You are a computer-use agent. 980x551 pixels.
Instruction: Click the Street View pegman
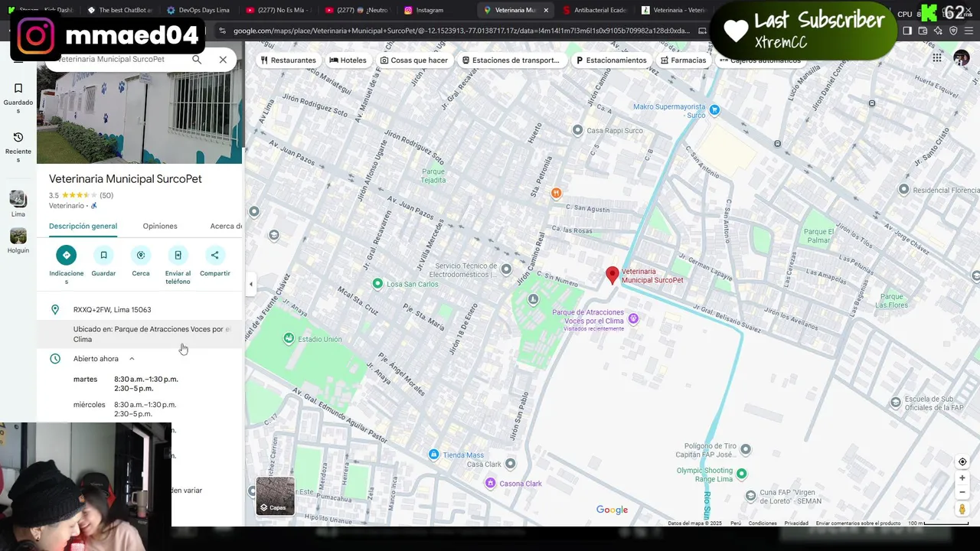[x=962, y=510]
